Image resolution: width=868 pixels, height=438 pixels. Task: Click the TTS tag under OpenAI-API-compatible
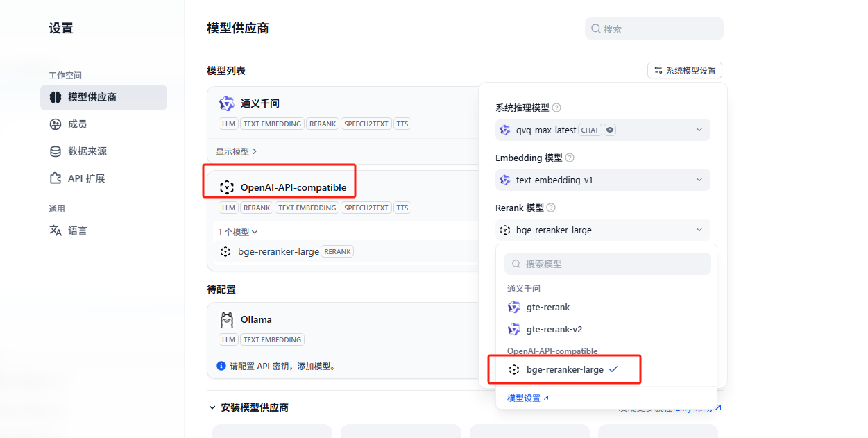pos(402,208)
